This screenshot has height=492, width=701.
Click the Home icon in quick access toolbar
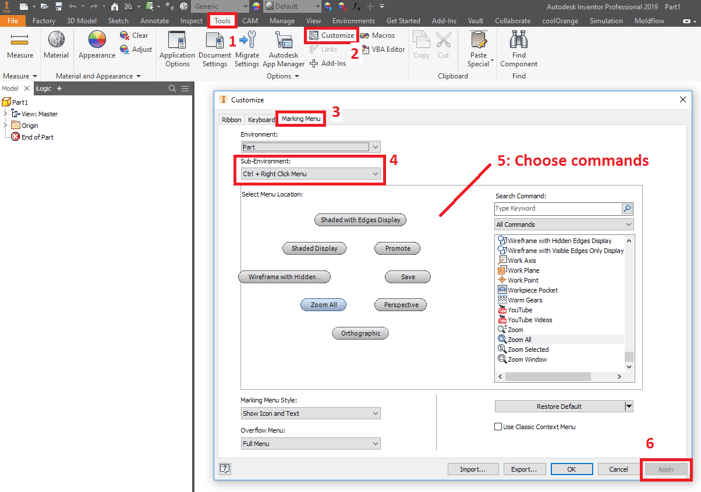coord(115,6)
